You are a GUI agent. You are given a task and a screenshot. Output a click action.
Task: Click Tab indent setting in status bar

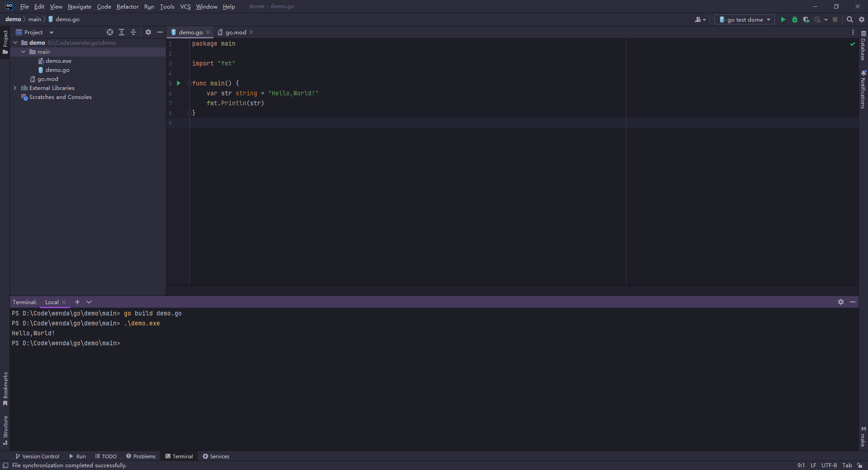coord(847,465)
